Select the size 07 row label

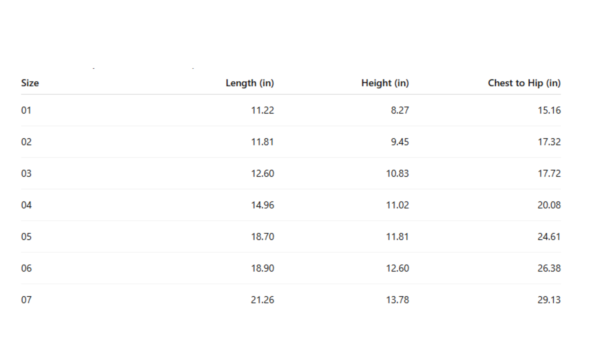point(27,300)
